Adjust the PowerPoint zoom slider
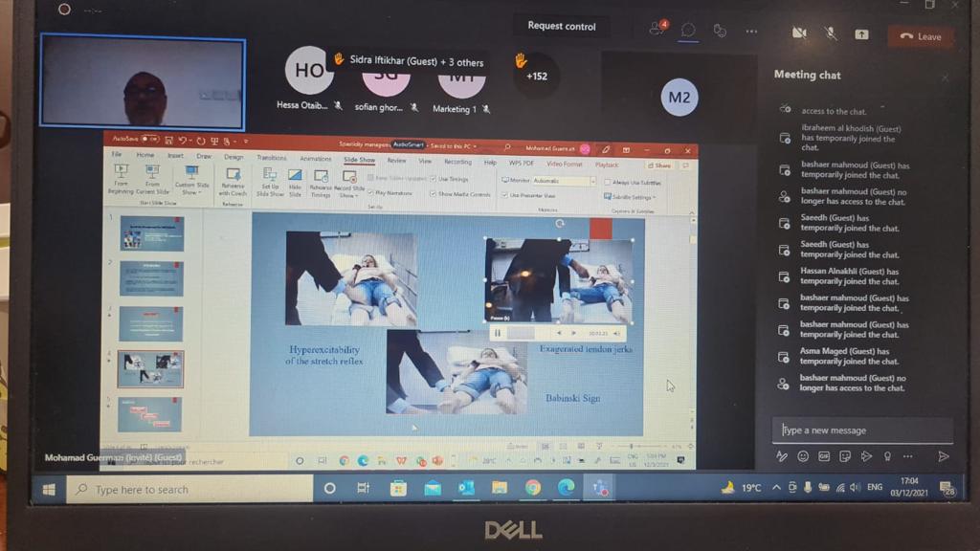The width and height of the screenshot is (980, 551). [632, 446]
